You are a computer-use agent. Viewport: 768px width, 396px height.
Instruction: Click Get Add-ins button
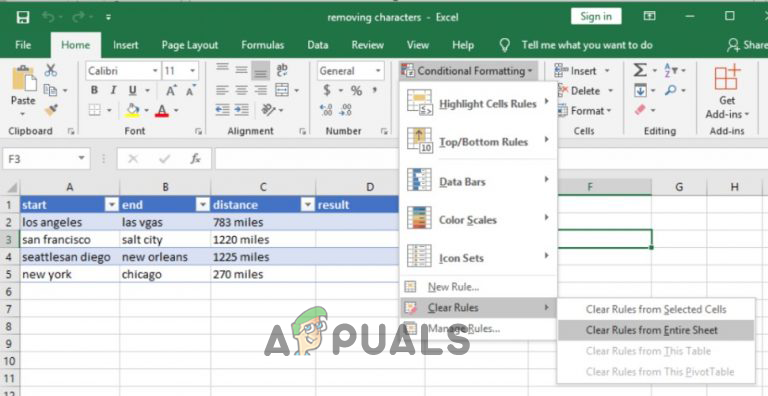pos(727,92)
